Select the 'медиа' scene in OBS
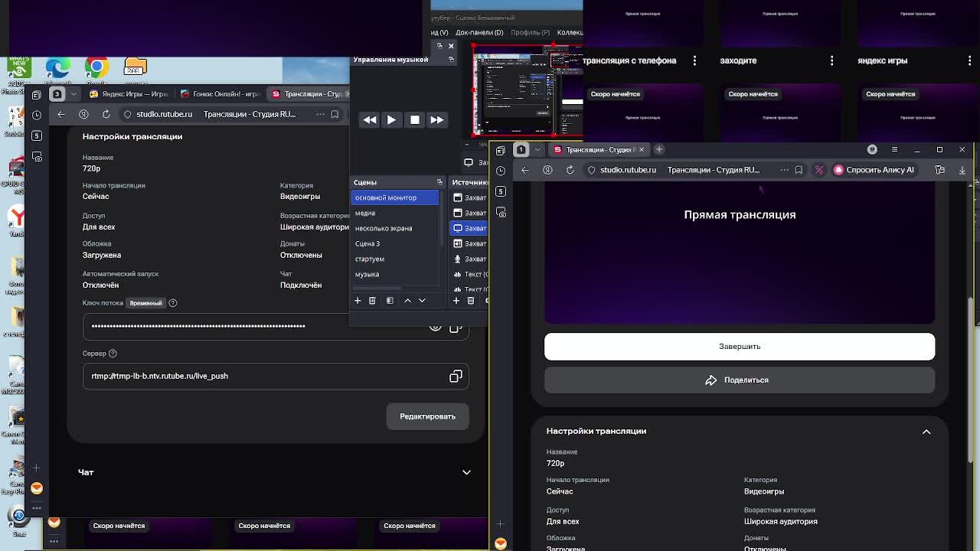The height and width of the screenshot is (551, 980). pyautogui.click(x=395, y=213)
